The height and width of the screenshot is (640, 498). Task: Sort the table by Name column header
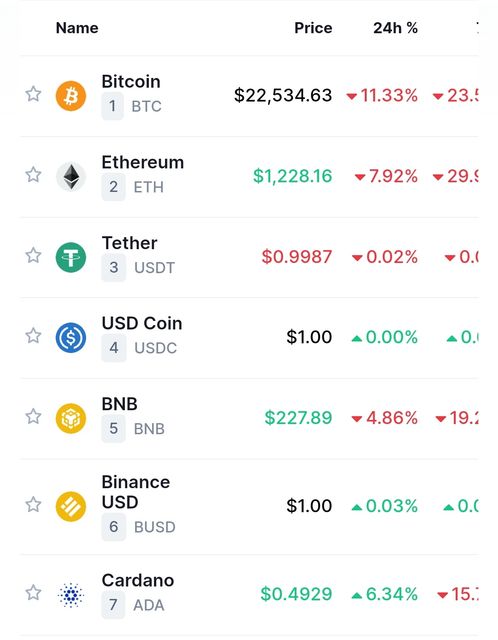[77, 28]
